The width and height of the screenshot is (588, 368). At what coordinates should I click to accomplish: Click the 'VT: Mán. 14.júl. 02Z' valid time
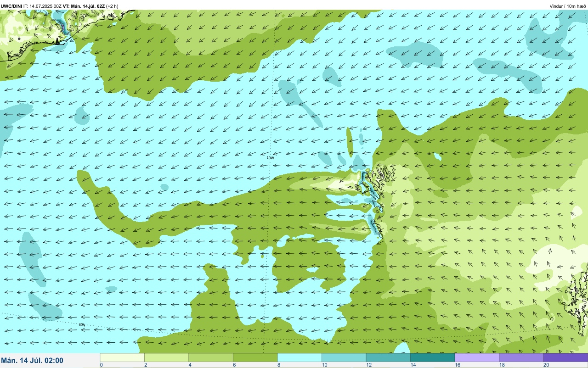pyautogui.click(x=84, y=6)
